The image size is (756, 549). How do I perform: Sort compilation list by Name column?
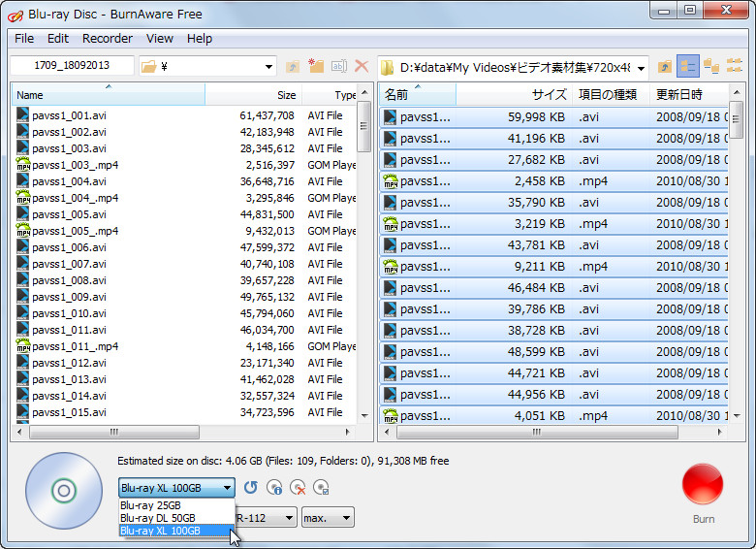(x=109, y=94)
